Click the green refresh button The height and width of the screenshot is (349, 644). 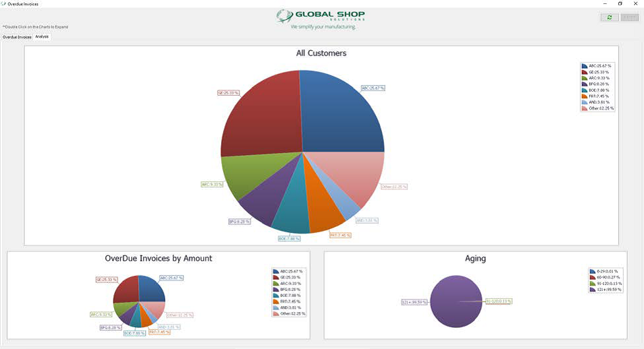[609, 17]
